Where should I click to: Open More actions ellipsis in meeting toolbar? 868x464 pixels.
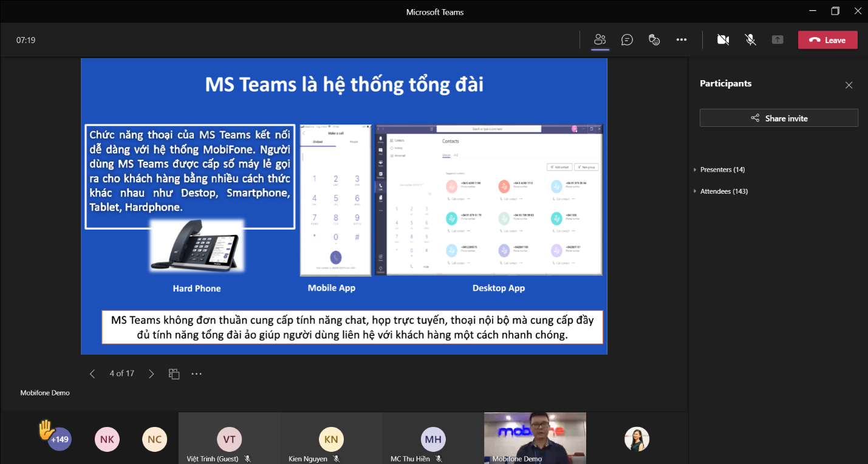[x=682, y=40]
